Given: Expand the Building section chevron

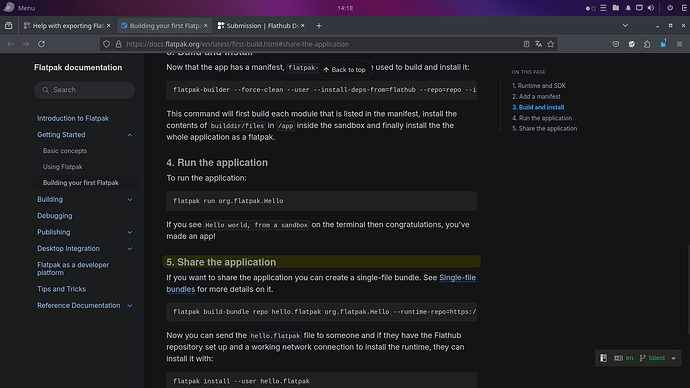Looking at the screenshot, I should [130, 200].
